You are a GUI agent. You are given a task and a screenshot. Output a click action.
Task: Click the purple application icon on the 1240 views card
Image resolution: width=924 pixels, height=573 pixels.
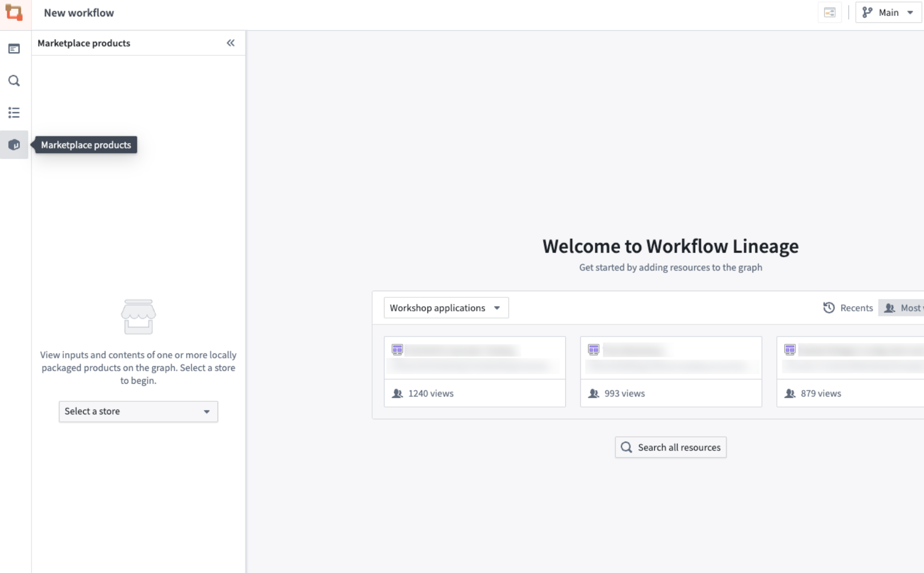398,350
